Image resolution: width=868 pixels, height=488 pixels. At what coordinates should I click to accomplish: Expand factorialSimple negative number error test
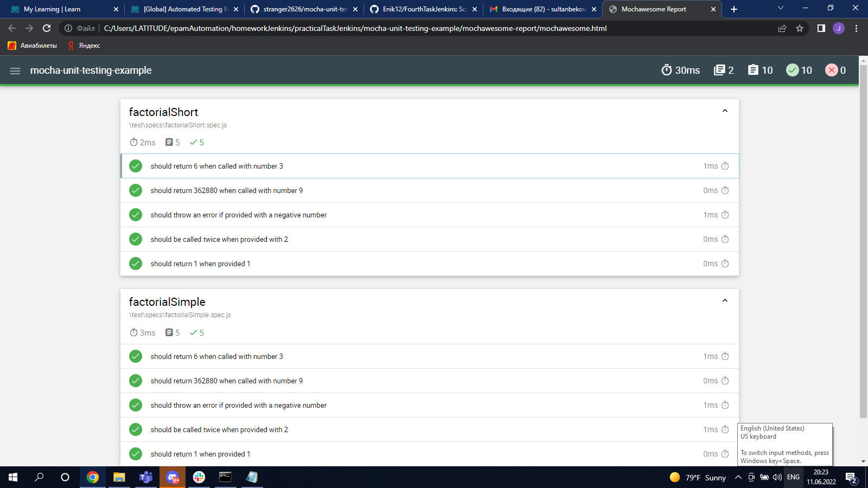click(430, 405)
